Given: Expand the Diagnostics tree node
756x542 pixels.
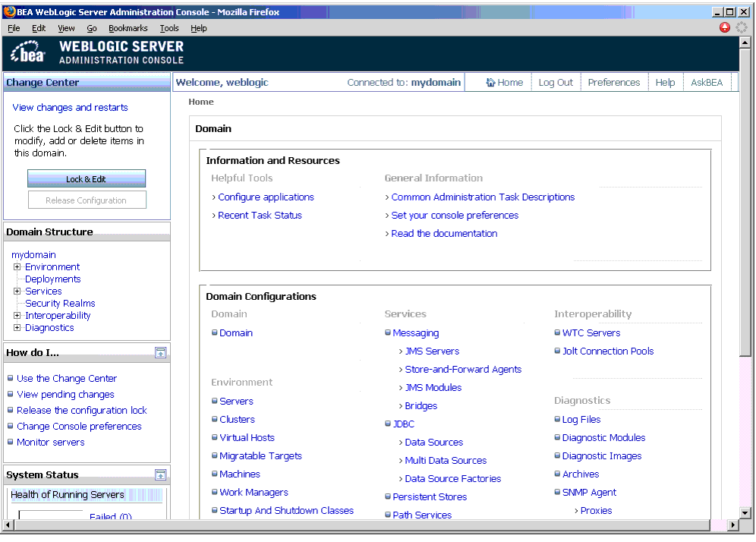Looking at the screenshot, I should (17, 327).
